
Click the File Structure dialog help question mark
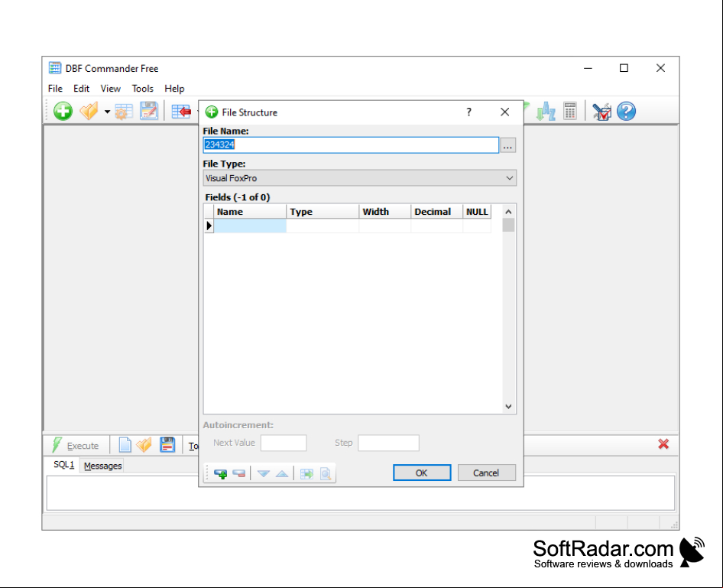tap(469, 112)
